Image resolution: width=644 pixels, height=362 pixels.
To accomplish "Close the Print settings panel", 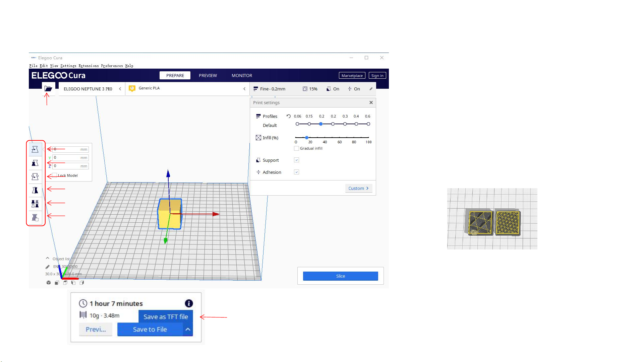I will [371, 102].
